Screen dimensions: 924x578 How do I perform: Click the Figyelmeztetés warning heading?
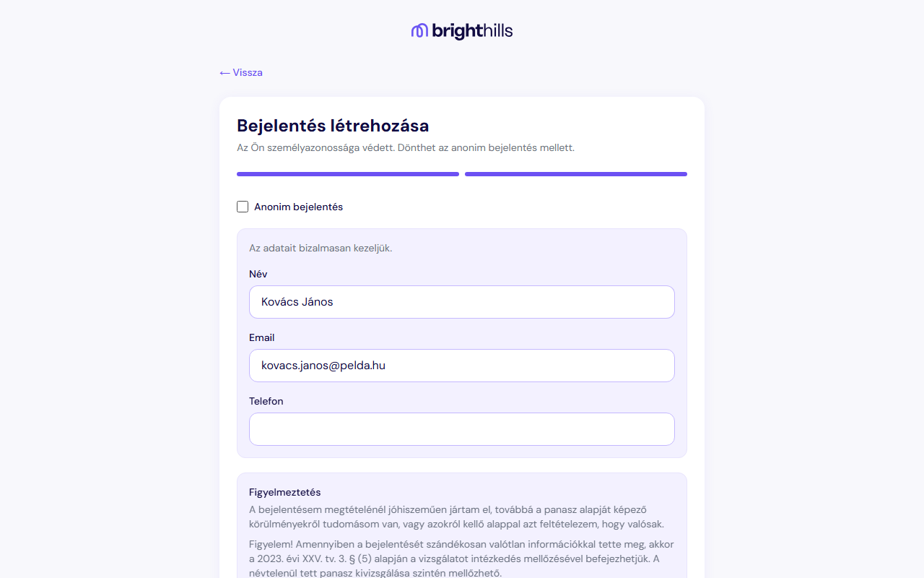click(285, 493)
